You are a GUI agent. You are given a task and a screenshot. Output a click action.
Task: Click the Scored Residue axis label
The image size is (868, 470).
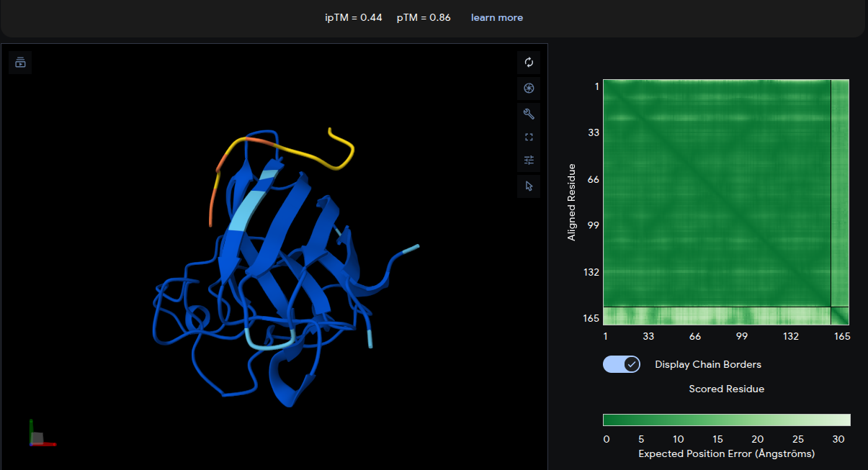726,389
